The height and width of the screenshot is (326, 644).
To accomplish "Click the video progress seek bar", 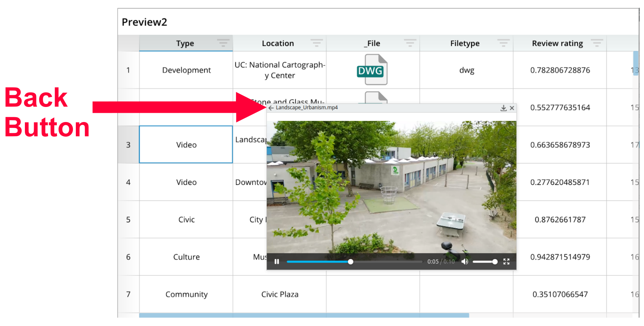I will 385,262.
